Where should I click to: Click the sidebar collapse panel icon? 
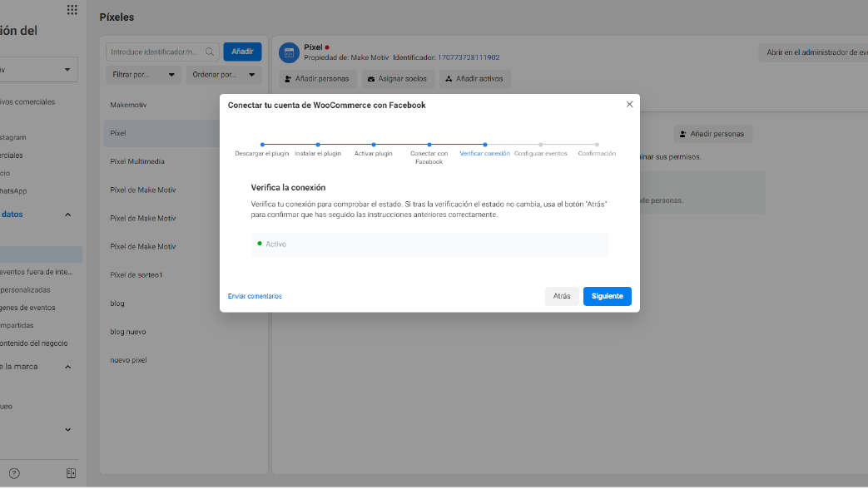(71, 473)
